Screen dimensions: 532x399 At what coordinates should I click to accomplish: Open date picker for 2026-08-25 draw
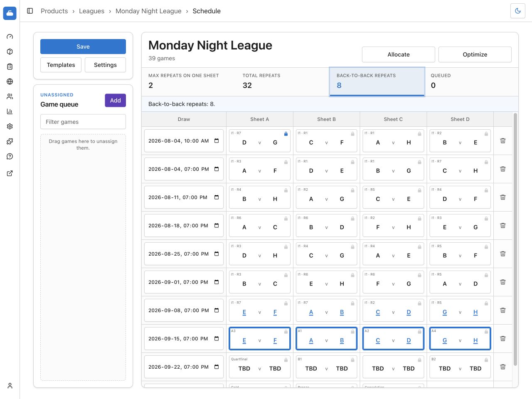pyautogui.click(x=217, y=254)
